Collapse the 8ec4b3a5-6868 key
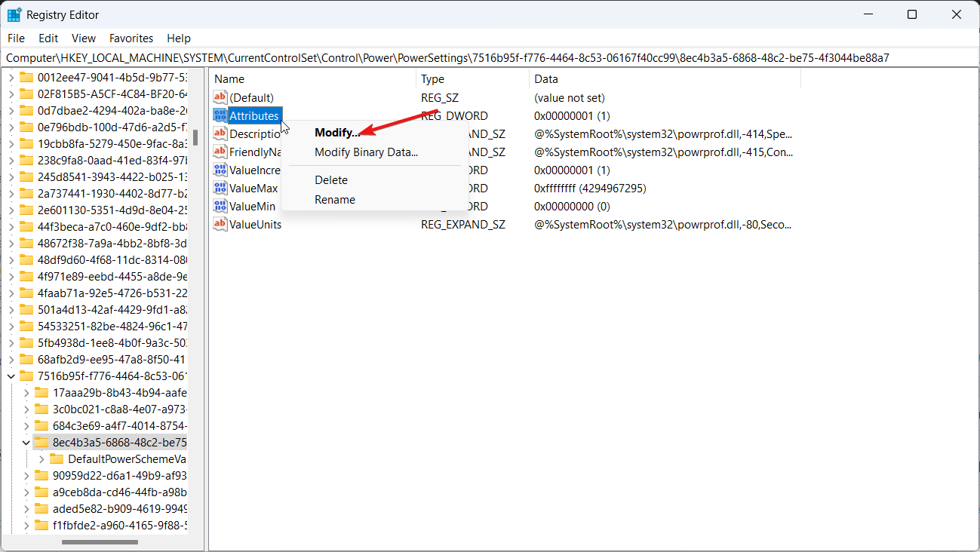 26,442
